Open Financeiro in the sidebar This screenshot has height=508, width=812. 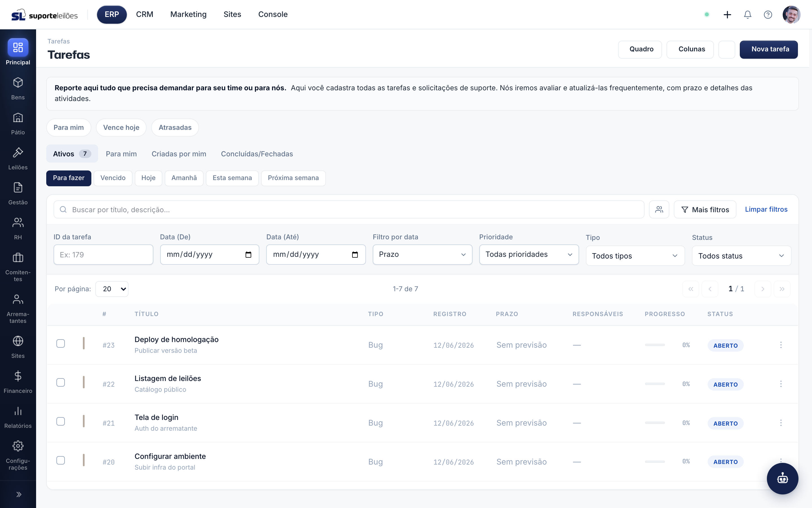(x=18, y=382)
